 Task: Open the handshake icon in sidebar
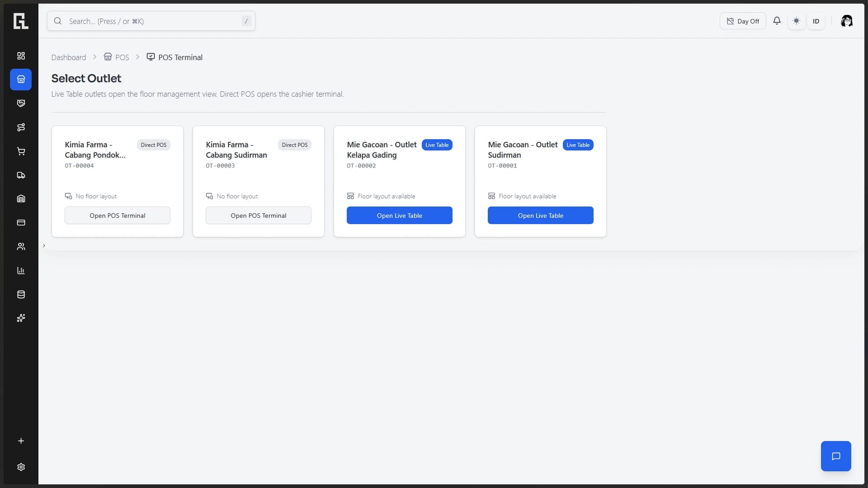21,103
